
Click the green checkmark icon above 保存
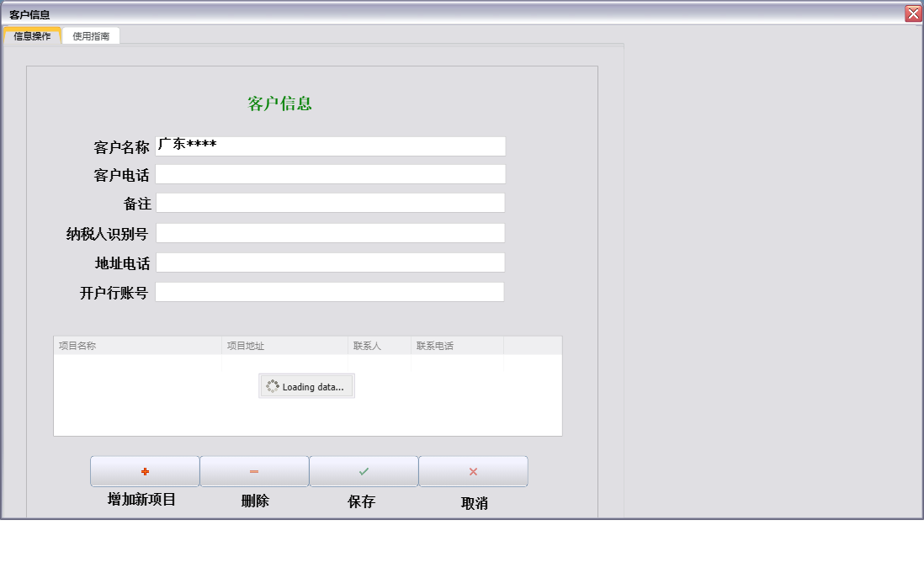click(x=364, y=470)
